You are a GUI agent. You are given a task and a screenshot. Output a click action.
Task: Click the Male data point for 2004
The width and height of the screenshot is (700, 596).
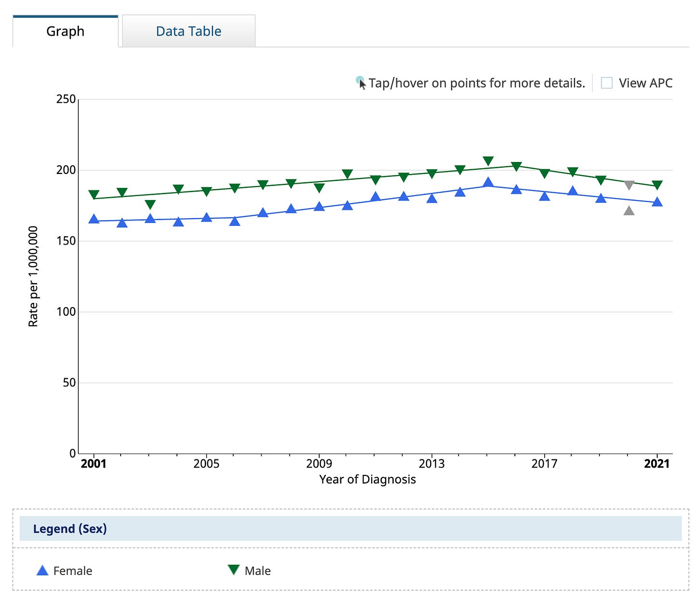click(x=178, y=189)
